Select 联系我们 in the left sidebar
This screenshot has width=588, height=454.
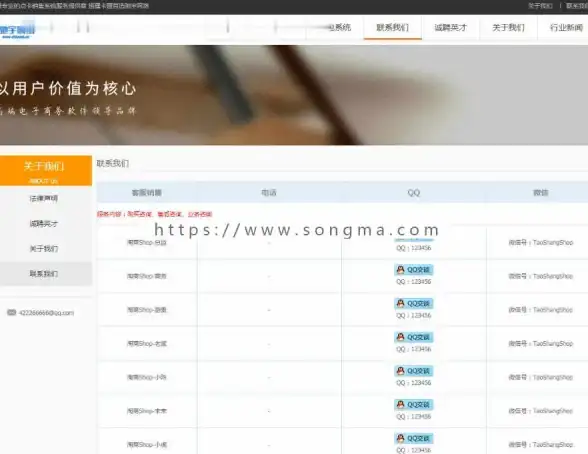[x=44, y=274]
